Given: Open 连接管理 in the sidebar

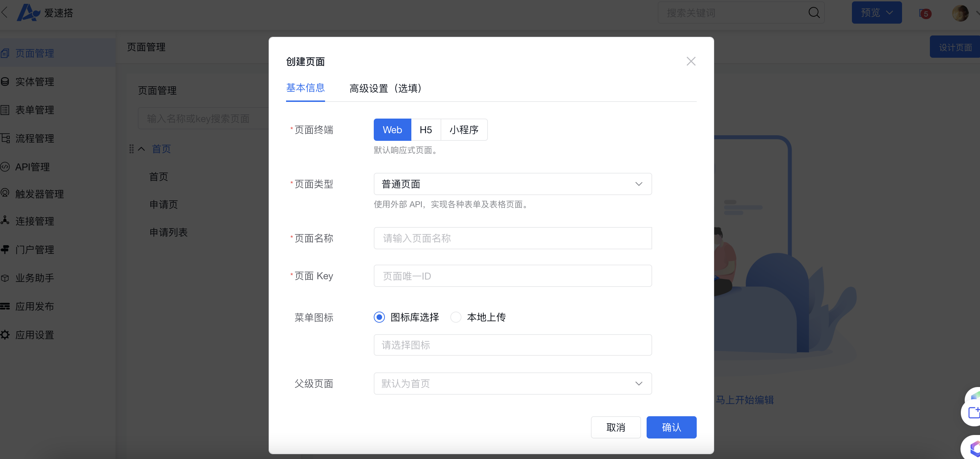Looking at the screenshot, I should point(34,221).
